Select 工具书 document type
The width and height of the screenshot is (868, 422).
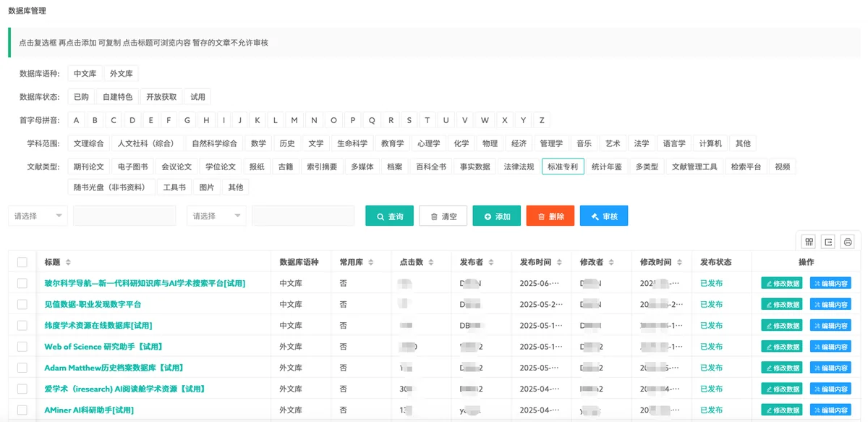coord(174,187)
